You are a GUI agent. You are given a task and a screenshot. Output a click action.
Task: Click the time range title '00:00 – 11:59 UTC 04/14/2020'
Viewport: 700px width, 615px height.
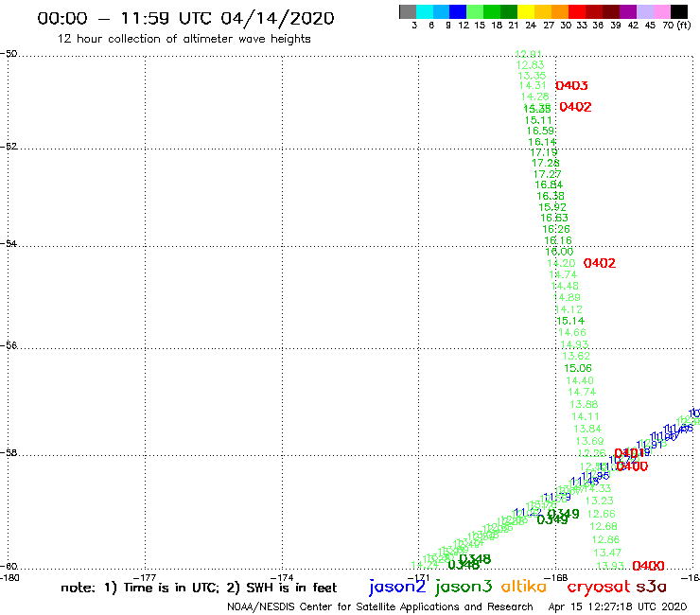[185, 18]
